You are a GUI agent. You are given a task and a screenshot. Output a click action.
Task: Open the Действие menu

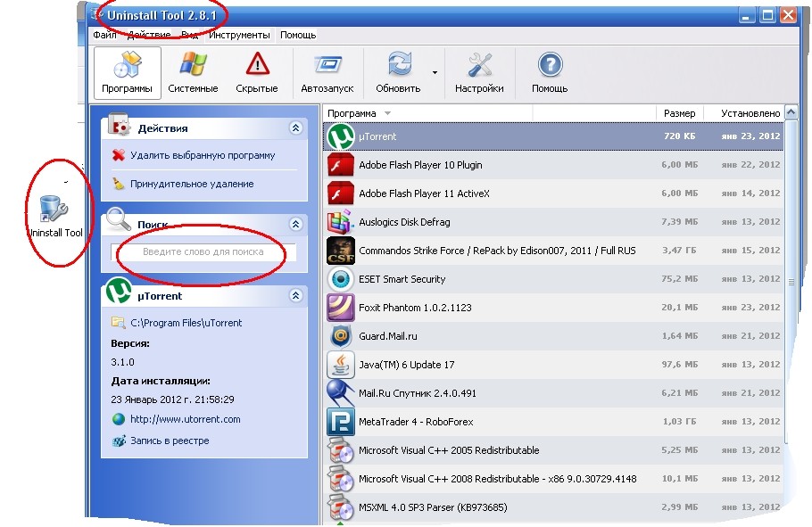149,35
